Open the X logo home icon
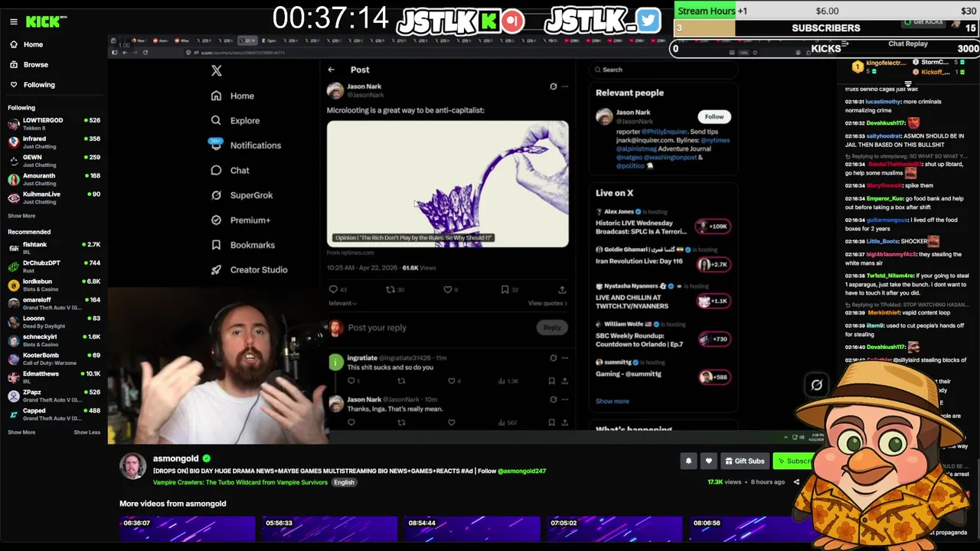Viewport: 980px width, 551px height. coord(217,70)
